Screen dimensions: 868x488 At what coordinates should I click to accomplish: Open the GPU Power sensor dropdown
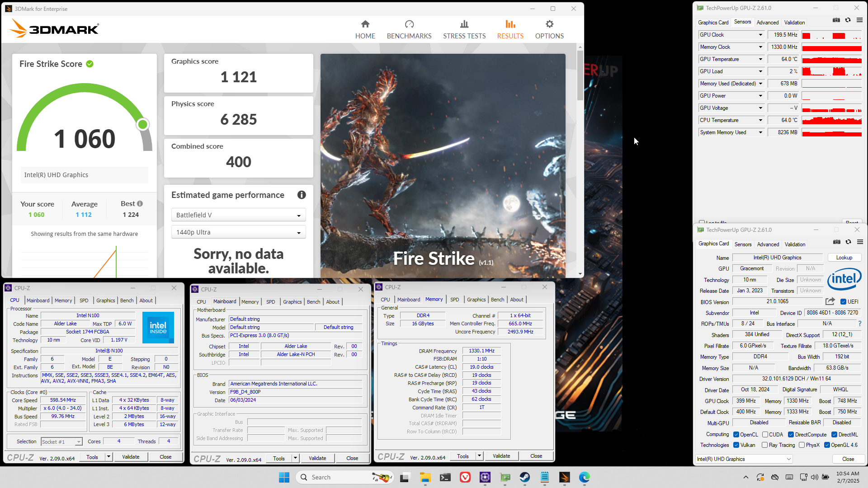(x=760, y=96)
